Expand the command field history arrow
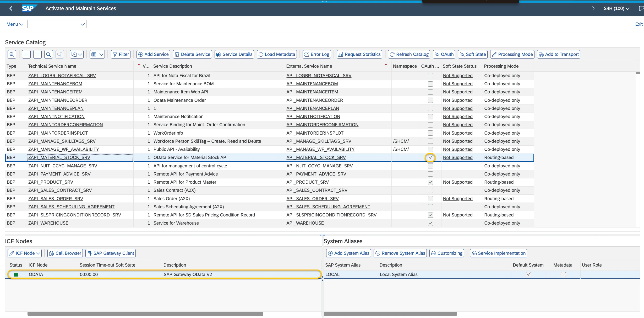The image size is (644, 318). pyautogui.click(x=83, y=24)
